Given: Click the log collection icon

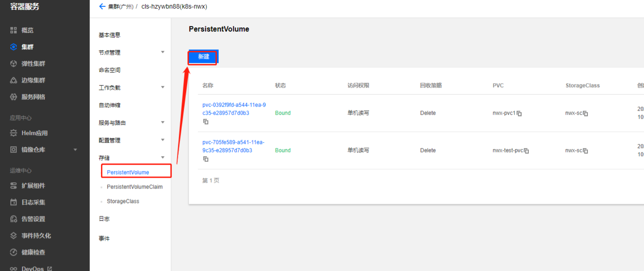Looking at the screenshot, I should click(x=14, y=202).
